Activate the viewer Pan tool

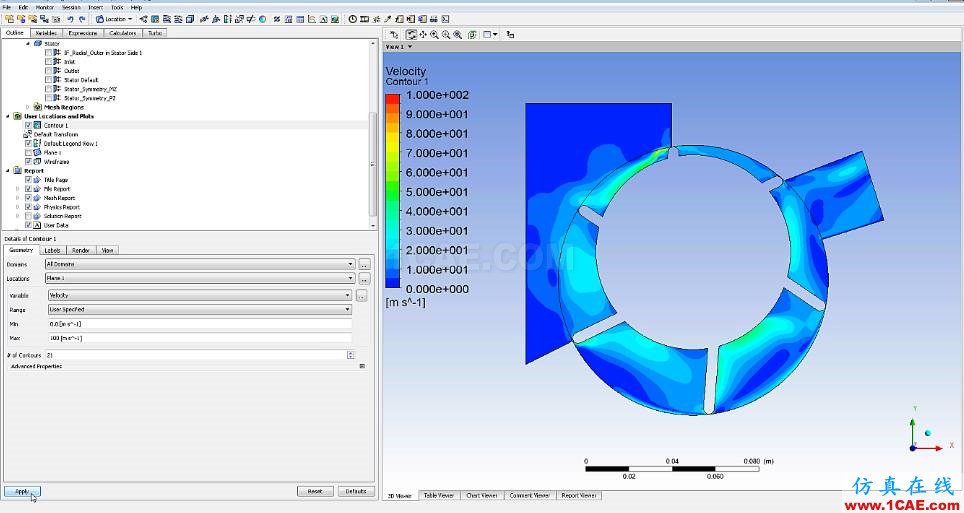coord(423,35)
